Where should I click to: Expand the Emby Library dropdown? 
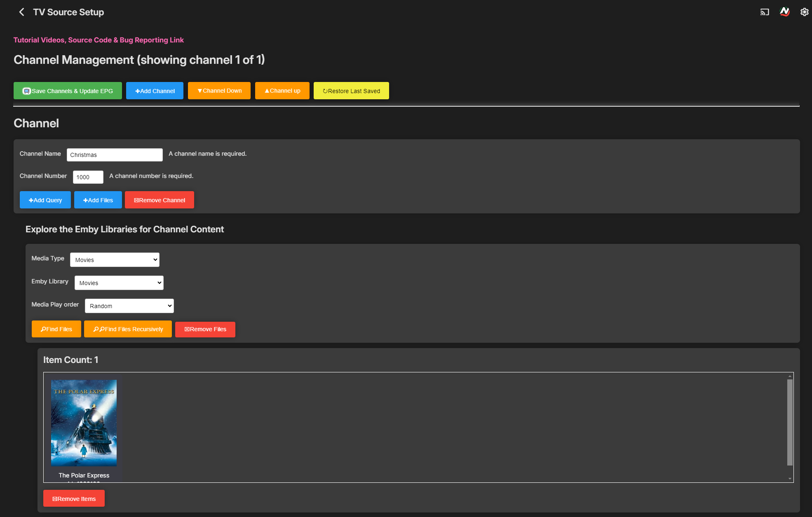[119, 283]
